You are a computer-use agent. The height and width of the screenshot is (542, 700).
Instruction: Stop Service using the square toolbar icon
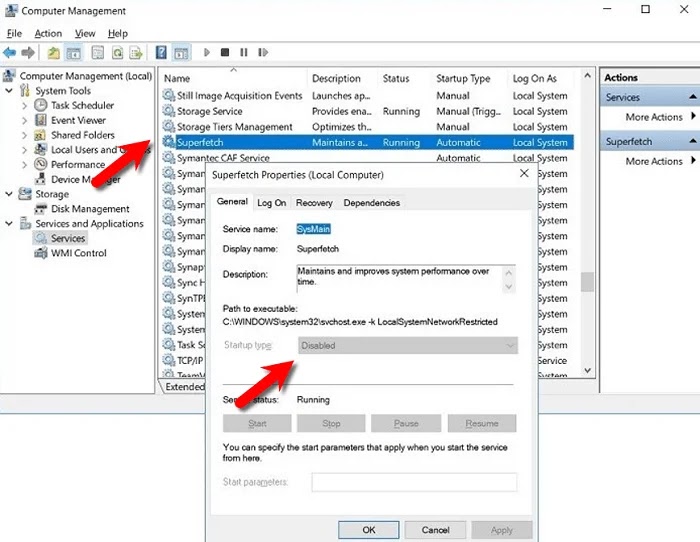point(225,53)
